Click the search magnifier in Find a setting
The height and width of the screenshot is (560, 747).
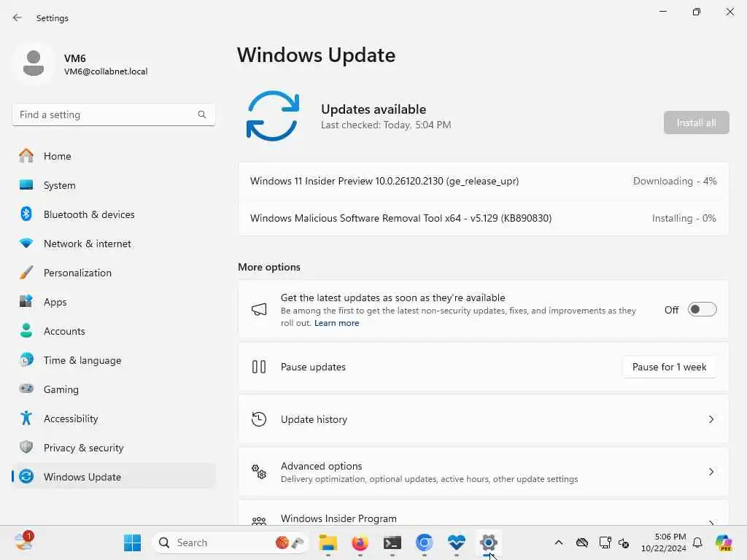click(202, 114)
